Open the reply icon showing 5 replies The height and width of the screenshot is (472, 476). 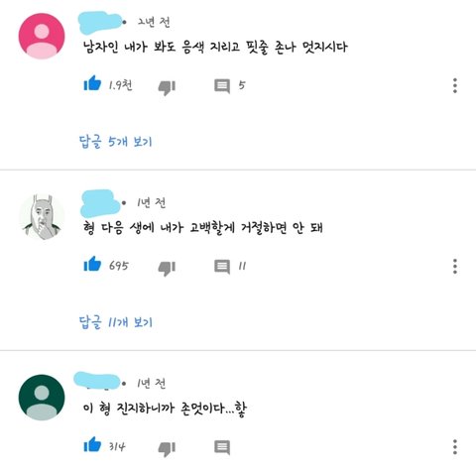222,86
